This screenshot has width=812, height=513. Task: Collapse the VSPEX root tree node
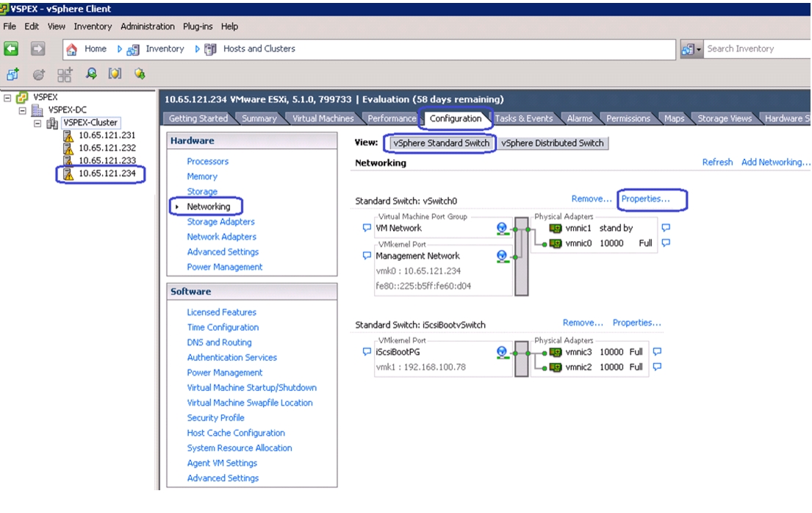(7, 98)
